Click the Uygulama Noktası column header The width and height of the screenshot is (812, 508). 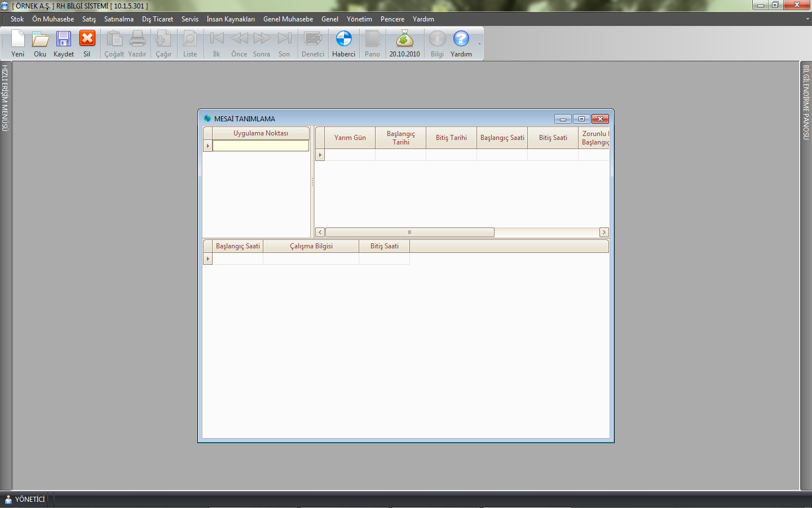[261, 133]
